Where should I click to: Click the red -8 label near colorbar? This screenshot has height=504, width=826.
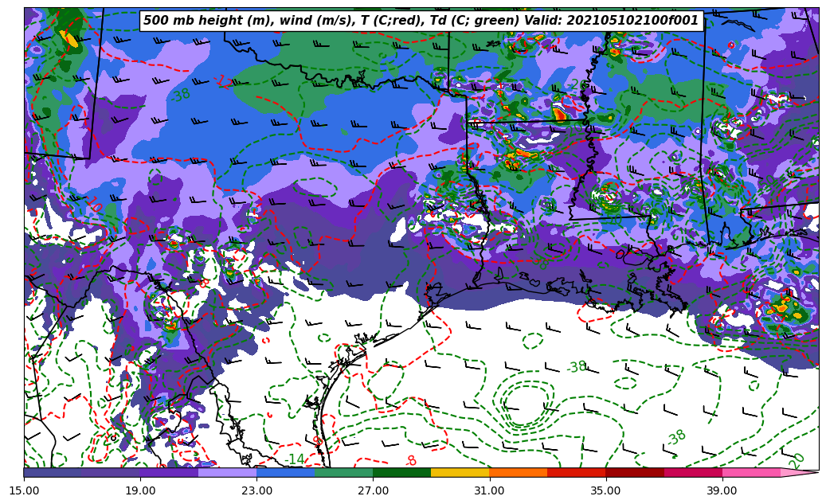click(410, 461)
